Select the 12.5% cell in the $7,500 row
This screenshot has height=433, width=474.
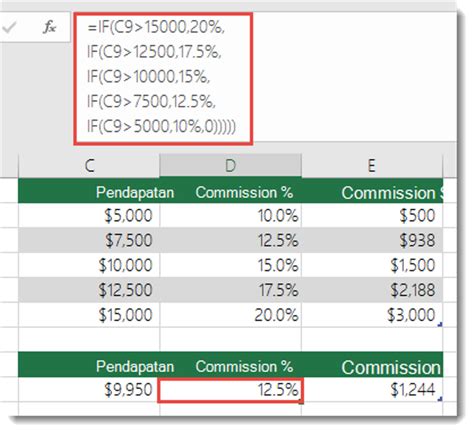click(x=231, y=240)
